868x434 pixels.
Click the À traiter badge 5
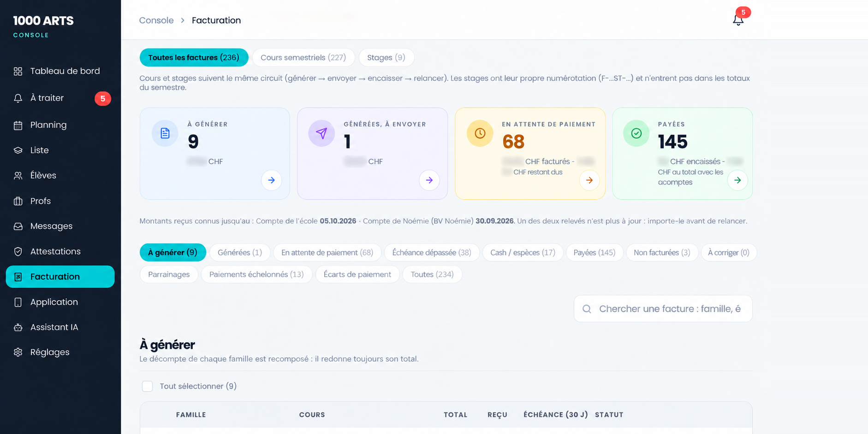103,98
